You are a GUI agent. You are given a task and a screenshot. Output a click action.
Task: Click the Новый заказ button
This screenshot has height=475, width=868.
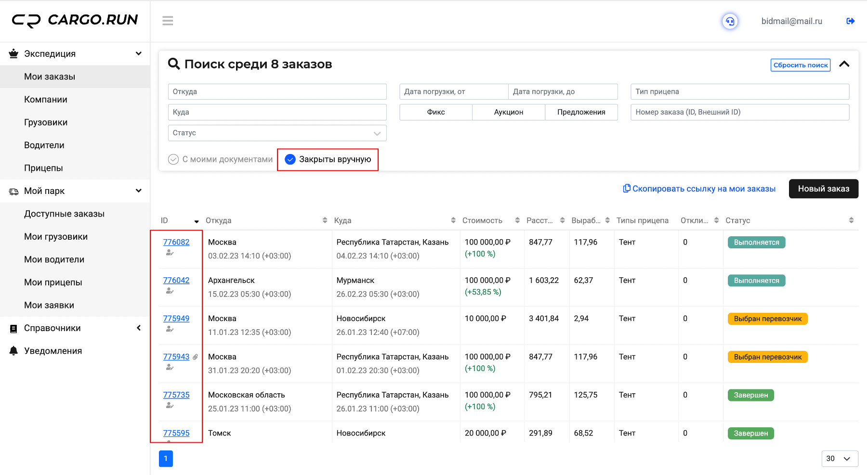[x=824, y=189]
